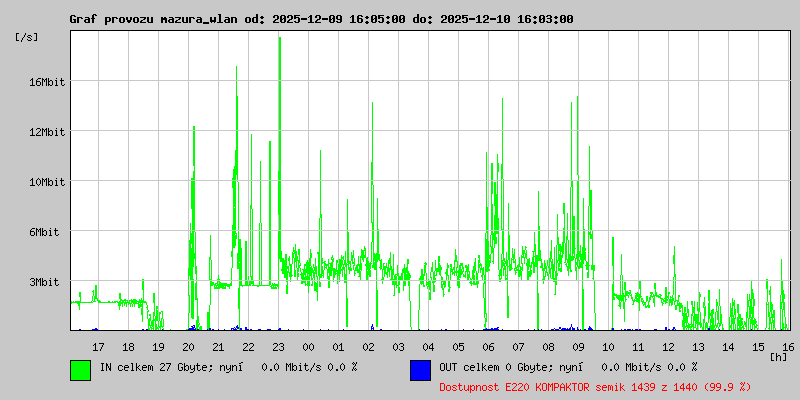
Task: Click the hour 00 x-axis label
Action: pos(308,347)
